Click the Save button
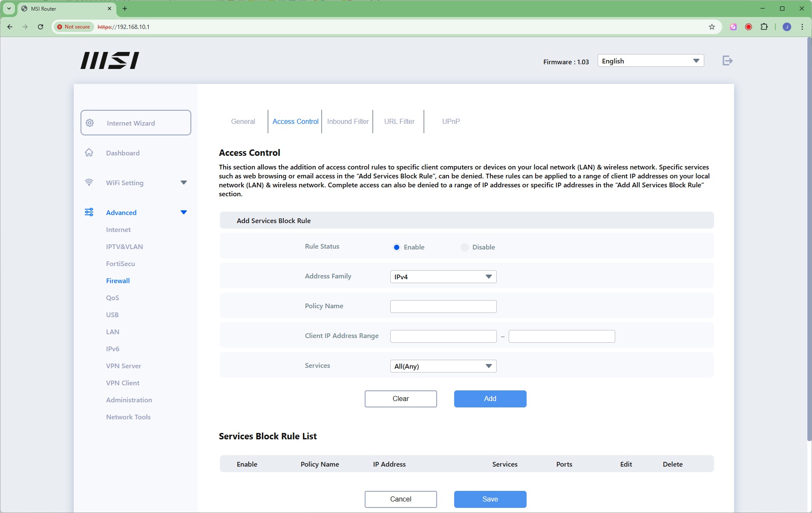Image resolution: width=812 pixels, height=513 pixels. (x=490, y=499)
